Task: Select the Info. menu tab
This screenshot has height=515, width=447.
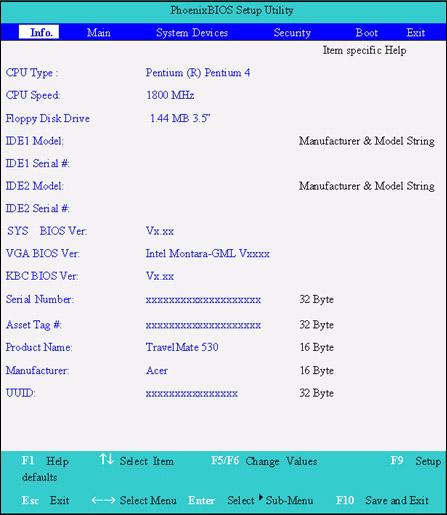Action: (39, 32)
